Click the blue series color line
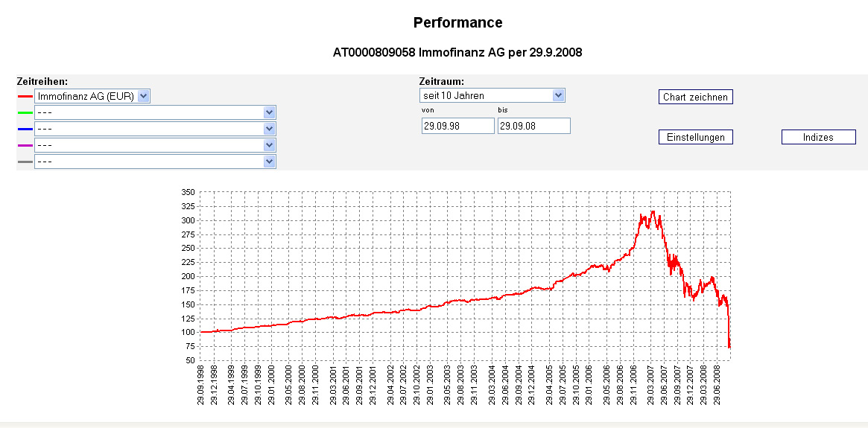Viewport: 868px width, 428px height. click(x=25, y=129)
